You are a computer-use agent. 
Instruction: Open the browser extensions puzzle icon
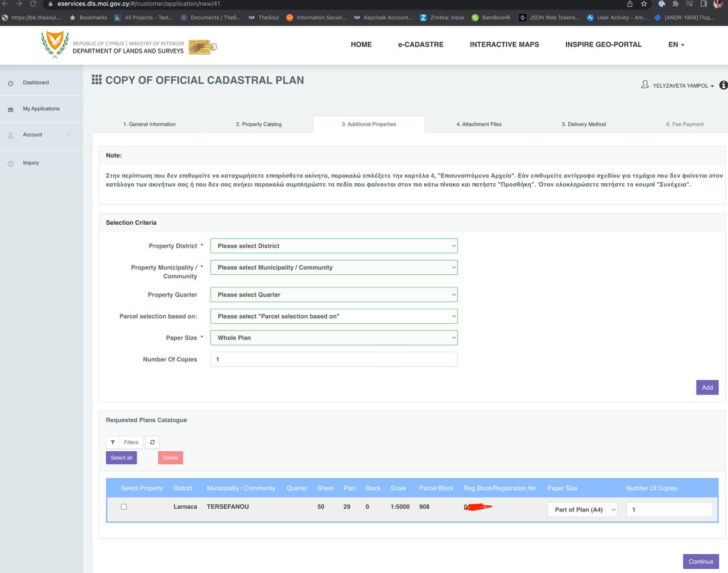click(x=675, y=4)
